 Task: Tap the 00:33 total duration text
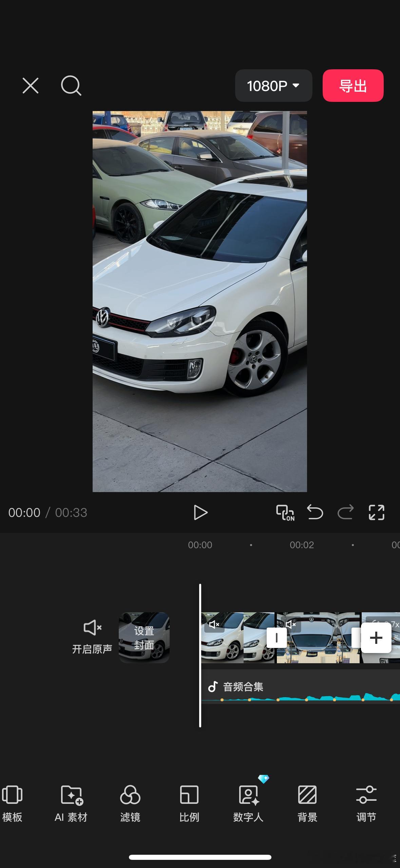click(x=71, y=513)
